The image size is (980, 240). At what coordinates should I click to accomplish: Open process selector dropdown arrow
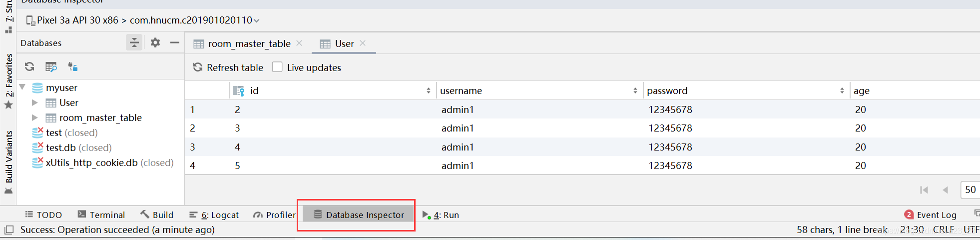click(256, 20)
